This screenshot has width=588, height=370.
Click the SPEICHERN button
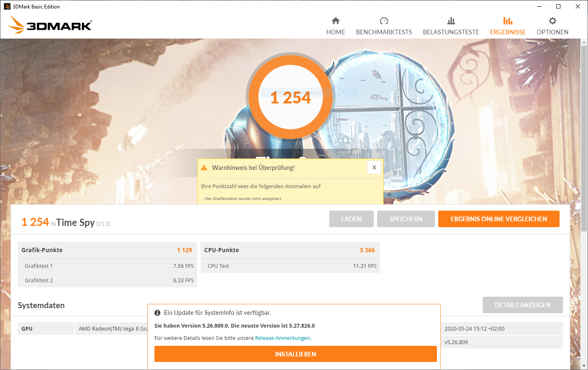point(406,219)
